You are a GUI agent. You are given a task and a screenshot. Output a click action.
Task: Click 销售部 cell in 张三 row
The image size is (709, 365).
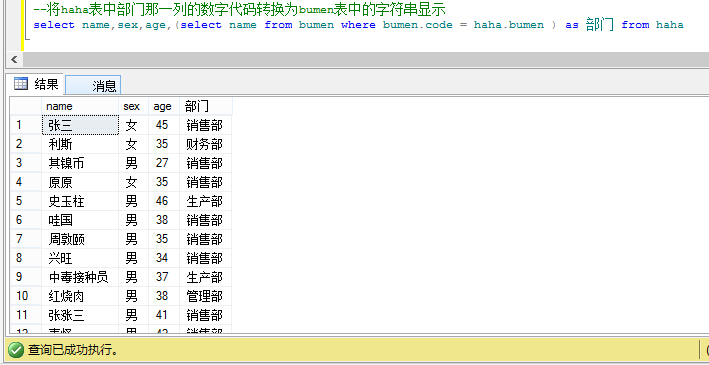coord(206,125)
